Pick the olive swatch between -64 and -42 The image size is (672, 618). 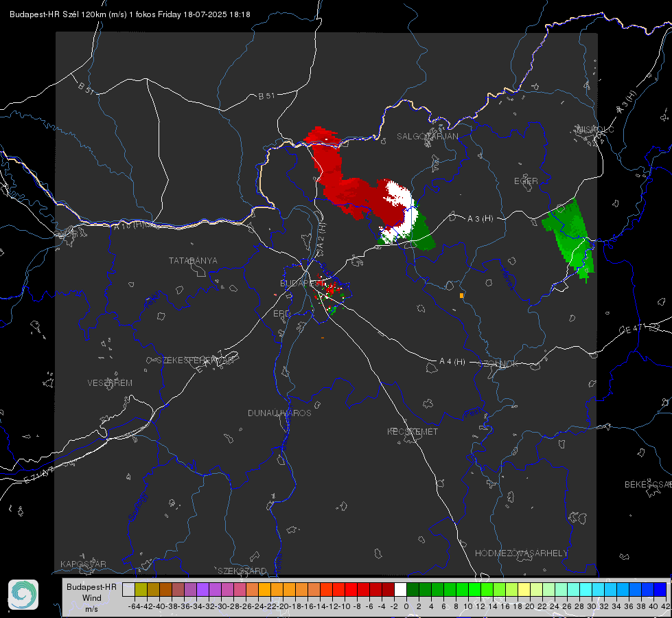[141, 590]
